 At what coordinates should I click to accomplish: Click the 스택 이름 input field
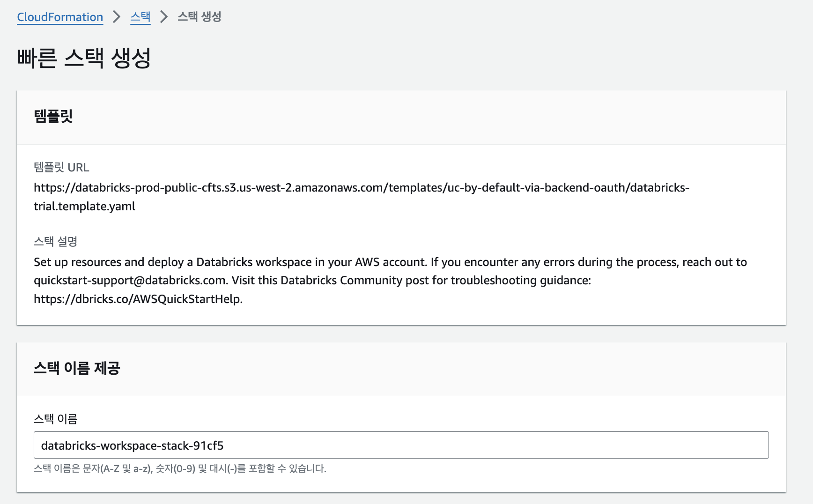tap(401, 445)
